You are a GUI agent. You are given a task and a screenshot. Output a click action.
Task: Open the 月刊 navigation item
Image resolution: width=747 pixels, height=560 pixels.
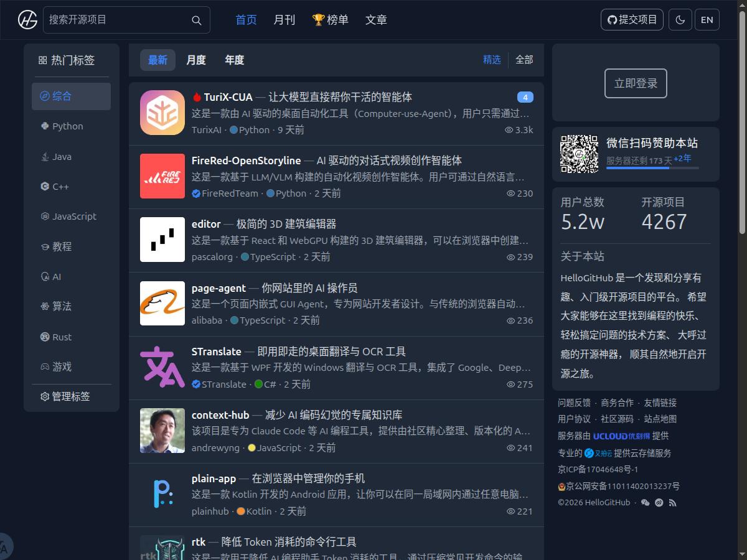tap(284, 20)
